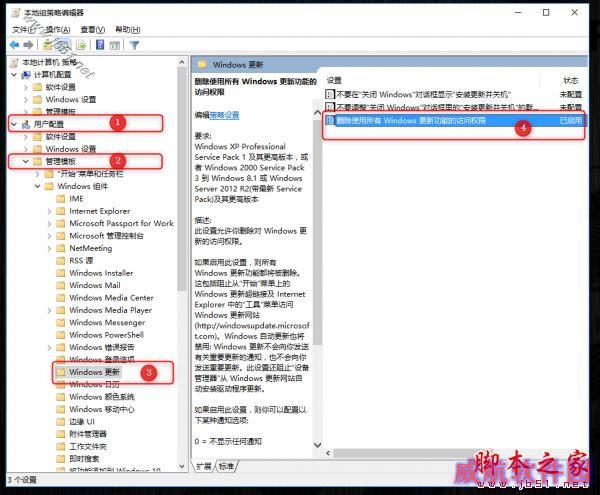Click description pane scroll down arrow
Image resolution: width=600 pixels, height=495 pixels.
click(317, 445)
